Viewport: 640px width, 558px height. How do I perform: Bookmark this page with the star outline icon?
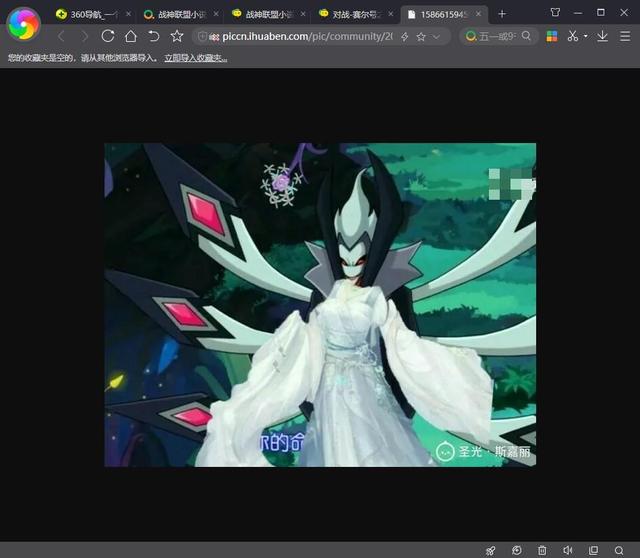[x=177, y=36]
